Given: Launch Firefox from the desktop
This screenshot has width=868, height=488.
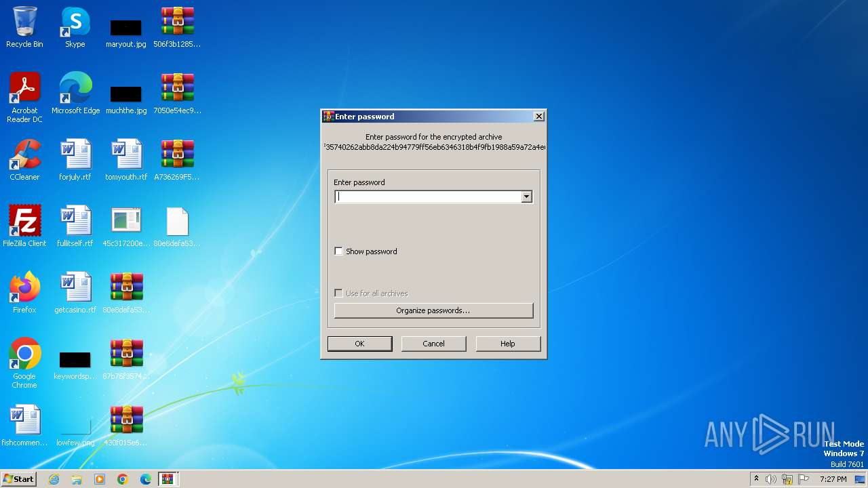Looking at the screenshot, I should [x=24, y=293].
